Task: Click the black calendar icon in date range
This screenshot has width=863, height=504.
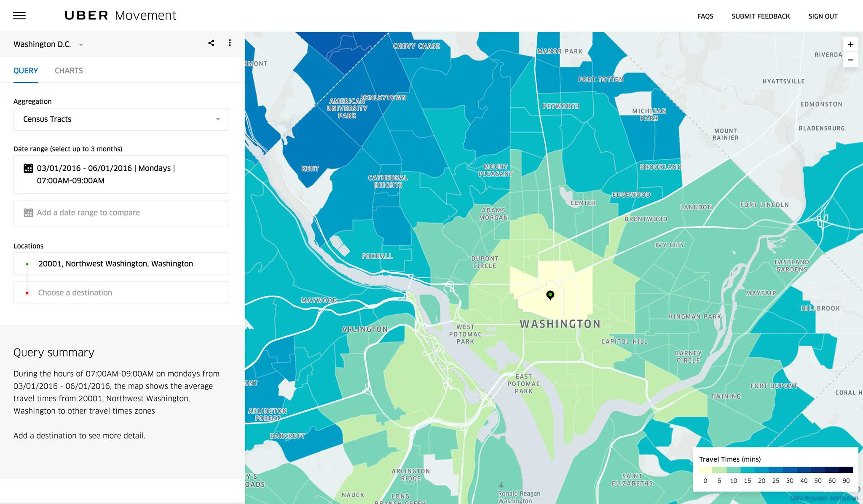Action: (28, 168)
